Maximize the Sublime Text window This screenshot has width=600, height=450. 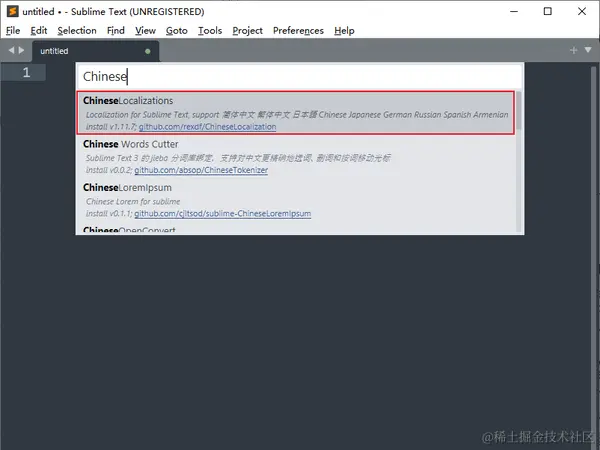(x=548, y=11)
